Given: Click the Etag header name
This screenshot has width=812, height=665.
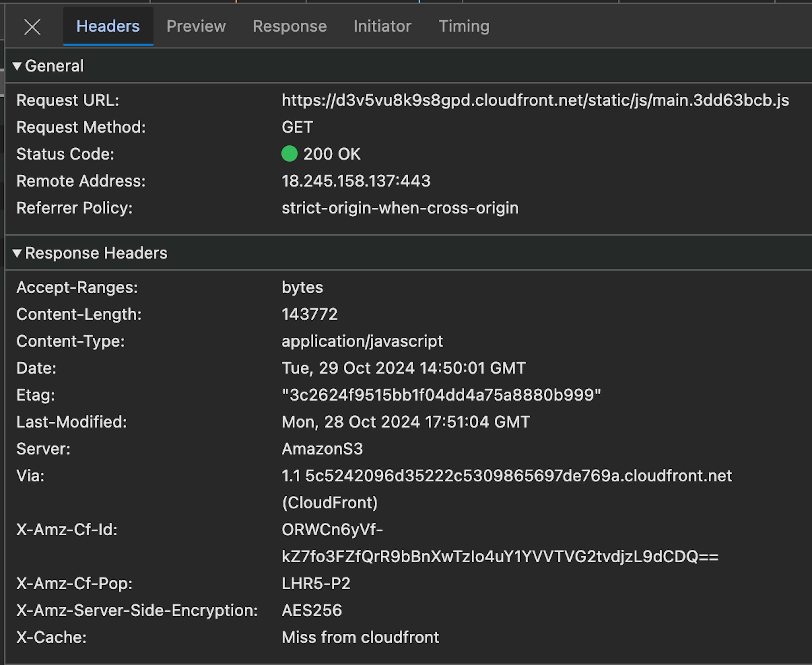Looking at the screenshot, I should click(x=36, y=395).
